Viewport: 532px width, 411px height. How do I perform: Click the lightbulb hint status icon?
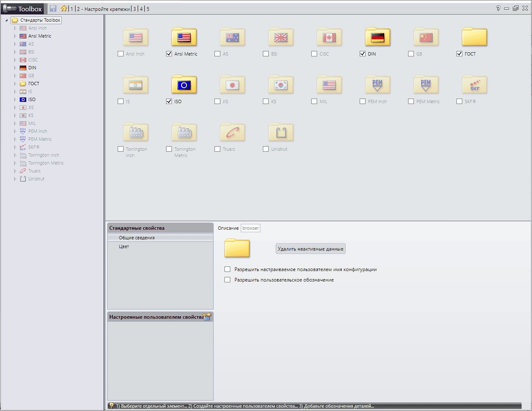(x=111, y=406)
